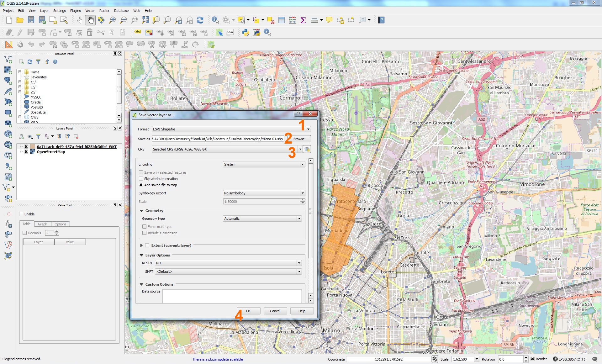Increase the Rotation value spinner
The width and height of the screenshot is (602, 364).
click(x=526, y=358)
